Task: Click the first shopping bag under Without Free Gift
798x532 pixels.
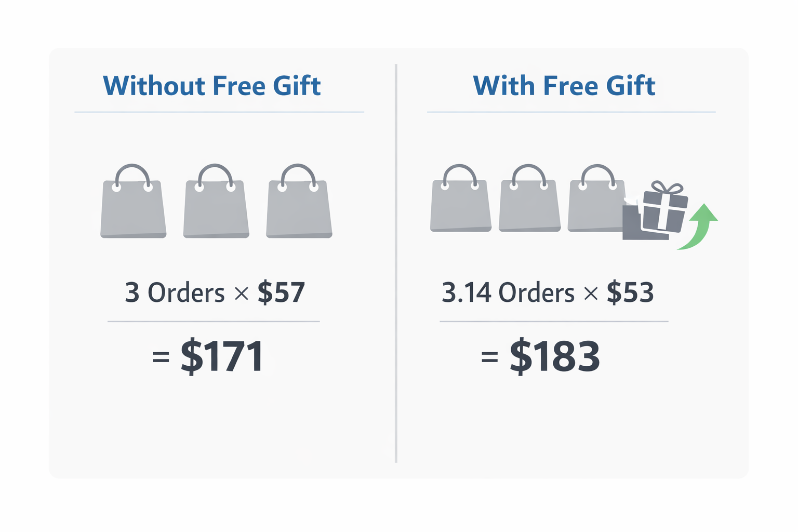Action: [x=133, y=208]
